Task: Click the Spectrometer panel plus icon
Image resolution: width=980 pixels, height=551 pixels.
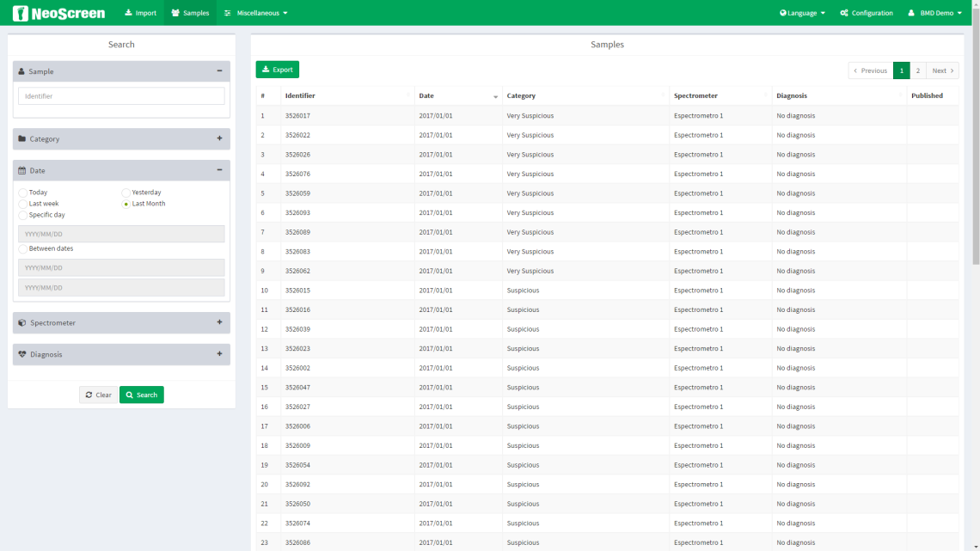Action: [x=219, y=322]
